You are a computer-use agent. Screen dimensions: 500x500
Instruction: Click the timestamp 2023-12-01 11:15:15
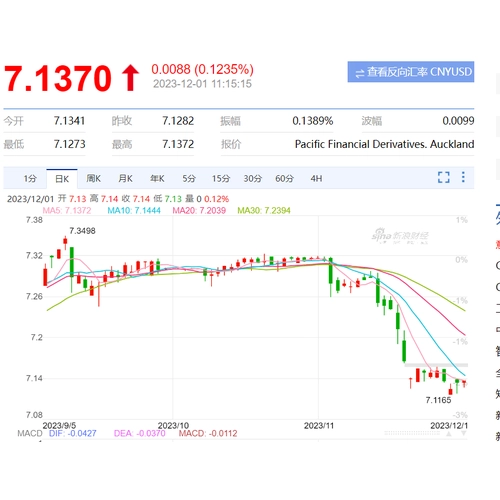point(202,84)
